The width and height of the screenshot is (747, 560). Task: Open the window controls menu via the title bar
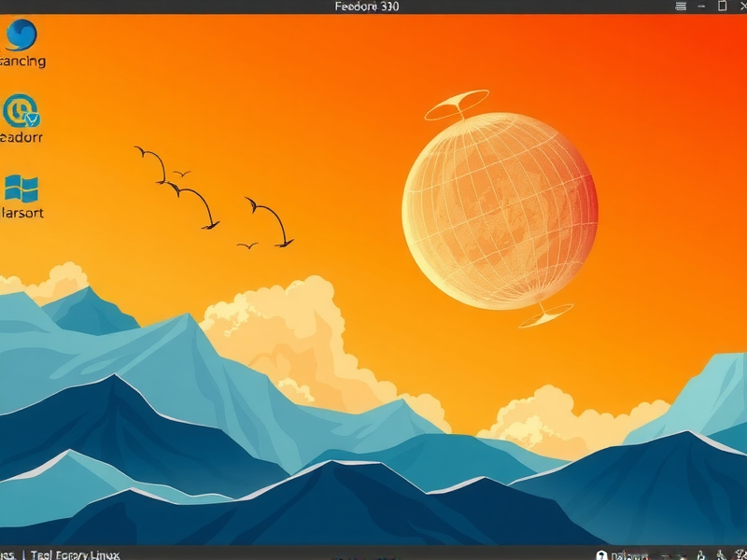coord(680,6)
